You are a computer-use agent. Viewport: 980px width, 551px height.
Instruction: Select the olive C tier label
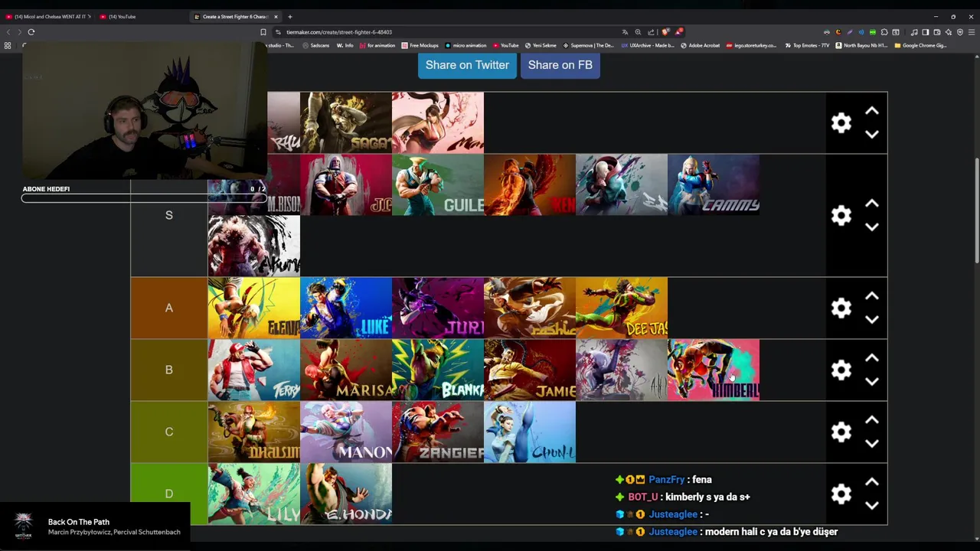[x=169, y=432]
